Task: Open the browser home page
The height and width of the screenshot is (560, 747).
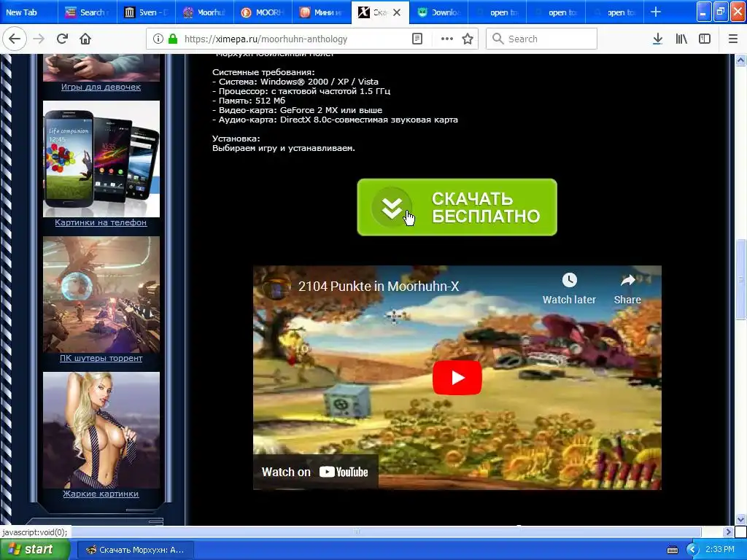Action: pos(85,39)
